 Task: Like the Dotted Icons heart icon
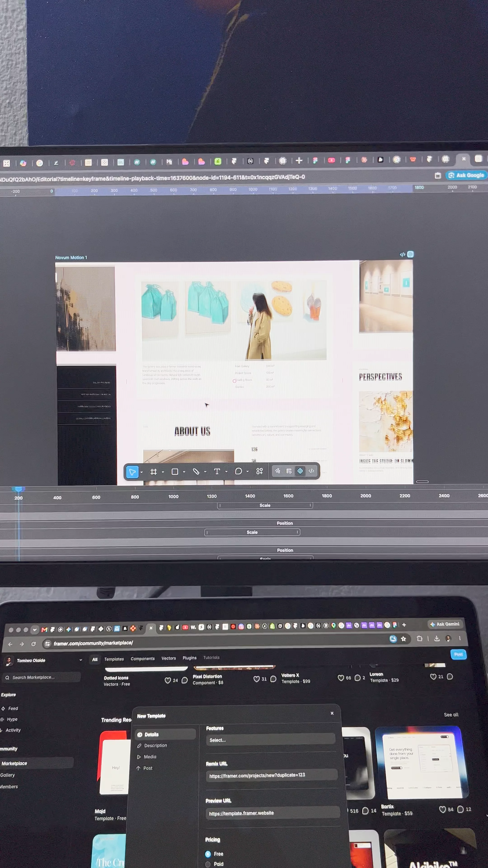pos(167,680)
